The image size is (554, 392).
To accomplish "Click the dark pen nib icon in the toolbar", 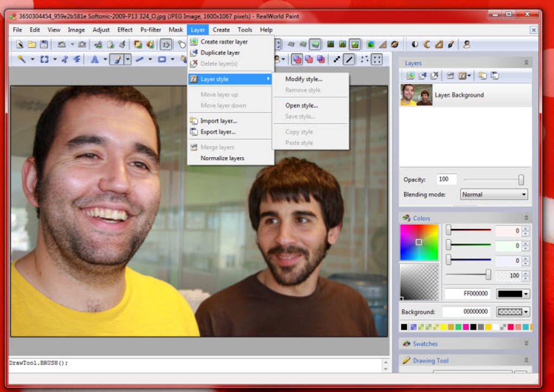I will point(451,45).
